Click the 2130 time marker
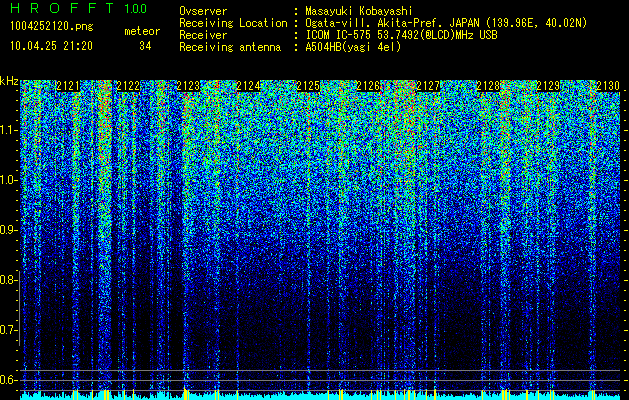 click(x=608, y=86)
